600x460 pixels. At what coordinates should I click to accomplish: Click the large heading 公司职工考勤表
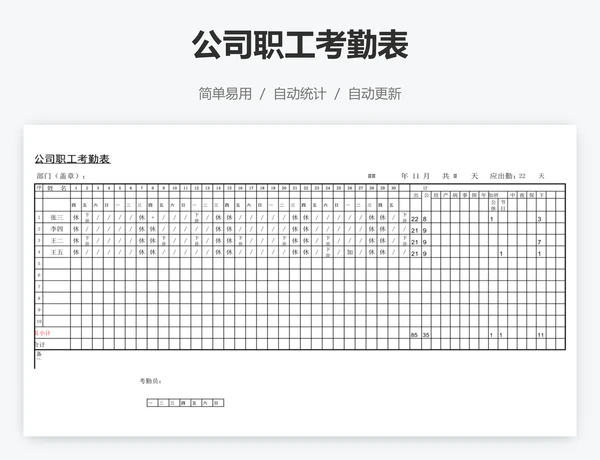point(300,45)
